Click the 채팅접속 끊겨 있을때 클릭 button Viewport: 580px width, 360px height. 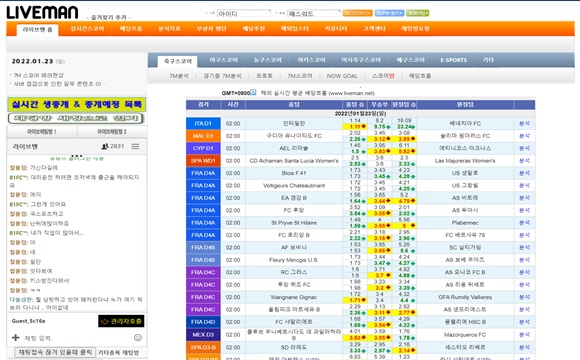(x=55, y=352)
